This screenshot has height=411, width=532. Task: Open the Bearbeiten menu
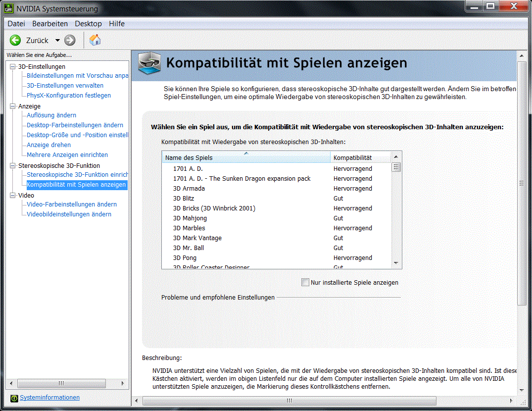[x=50, y=24]
